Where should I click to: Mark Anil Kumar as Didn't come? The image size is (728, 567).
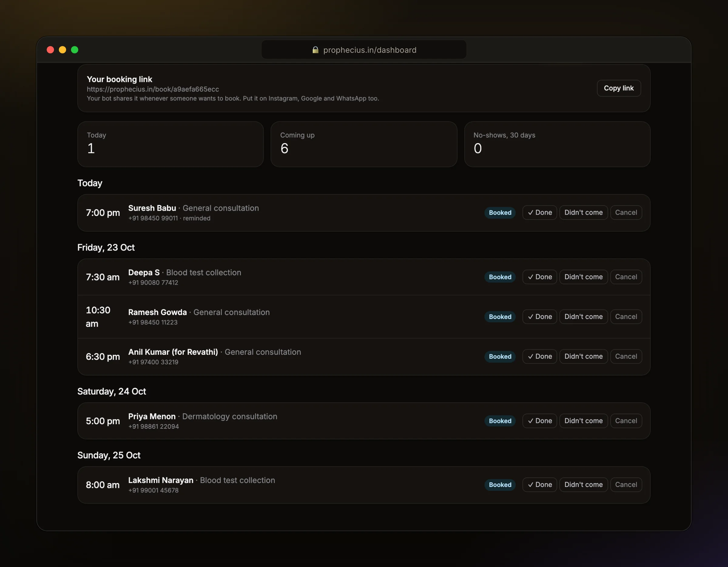[x=583, y=357]
